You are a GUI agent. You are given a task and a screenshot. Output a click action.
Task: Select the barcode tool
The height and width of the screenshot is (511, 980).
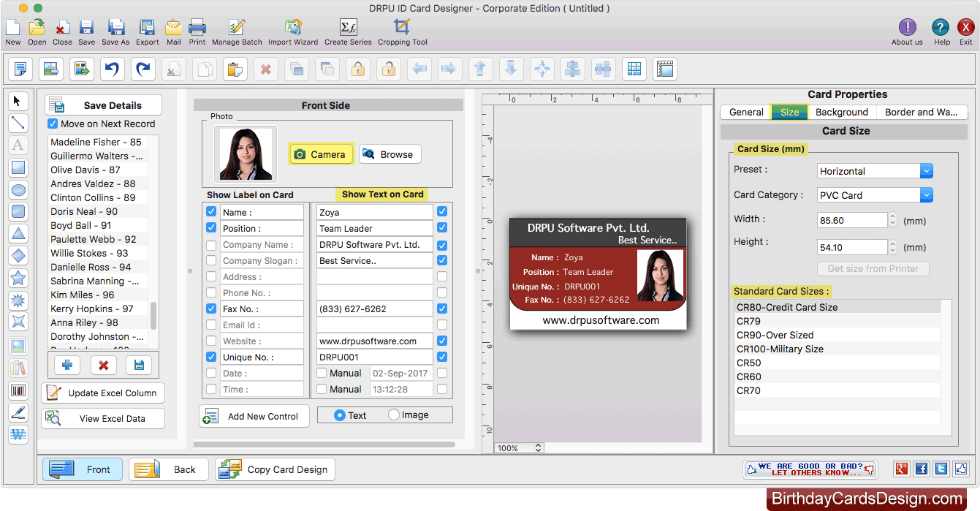[18, 390]
